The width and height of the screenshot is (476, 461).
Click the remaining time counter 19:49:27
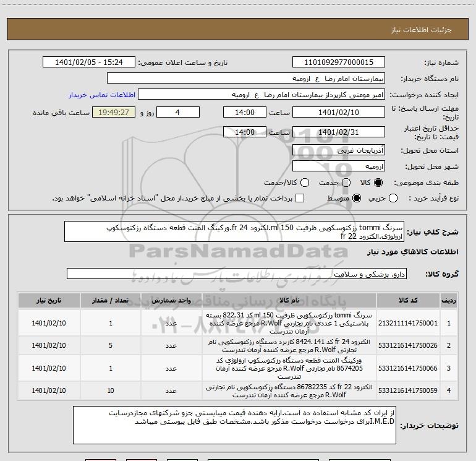tap(114, 113)
